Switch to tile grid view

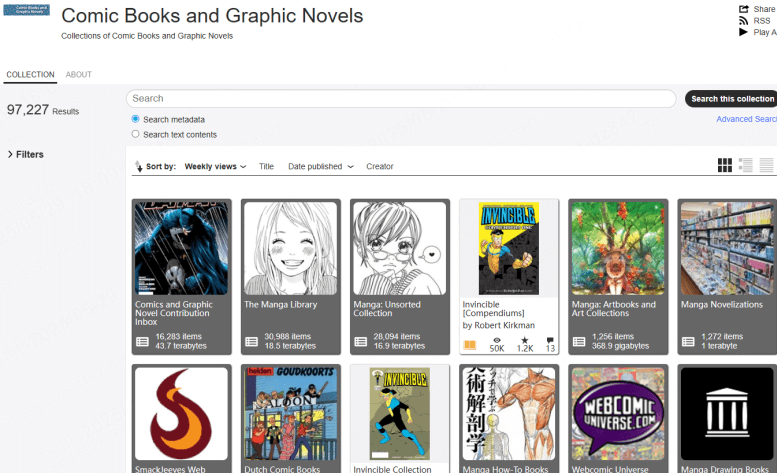click(x=724, y=165)
